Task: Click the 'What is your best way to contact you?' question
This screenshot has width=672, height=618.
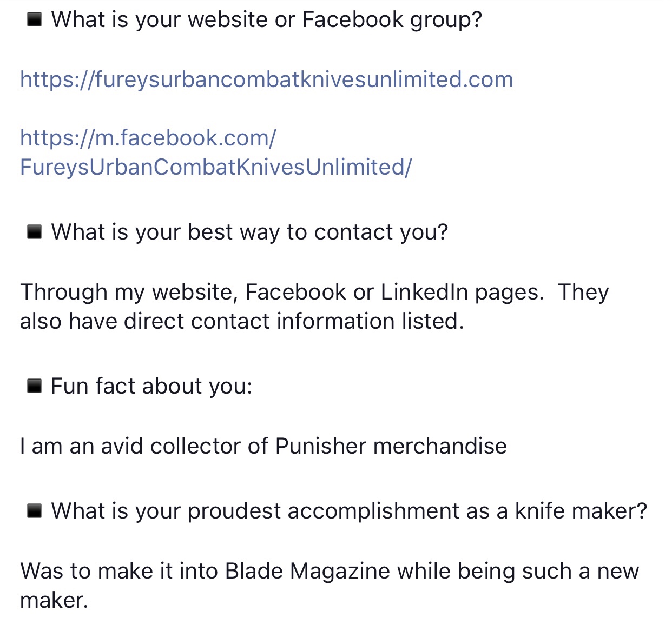Action: click(x=249, y=232)
